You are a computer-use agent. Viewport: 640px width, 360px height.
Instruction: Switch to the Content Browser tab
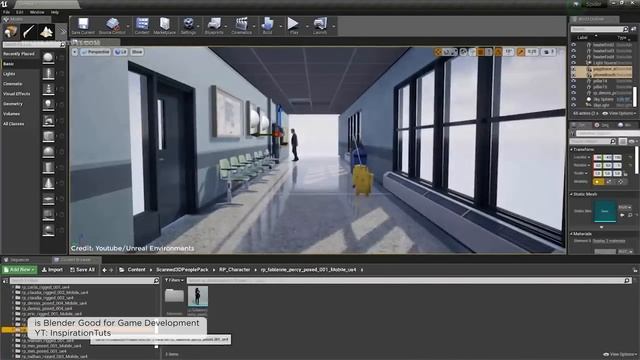(x=76, y=260)
